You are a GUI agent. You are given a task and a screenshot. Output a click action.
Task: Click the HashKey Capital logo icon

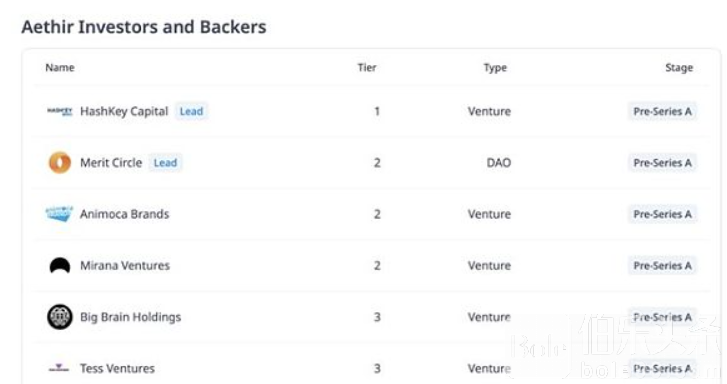(60, 111)
